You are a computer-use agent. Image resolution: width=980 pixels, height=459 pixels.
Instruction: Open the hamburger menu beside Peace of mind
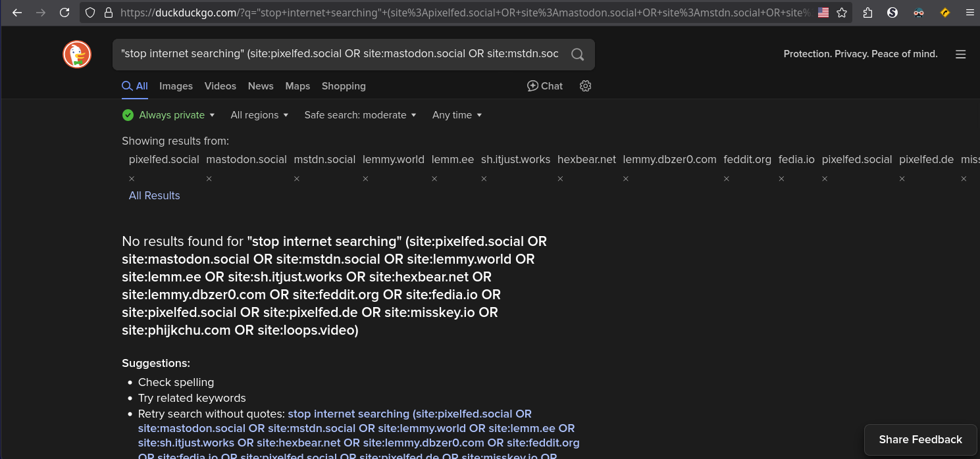[x=960, y=54]
